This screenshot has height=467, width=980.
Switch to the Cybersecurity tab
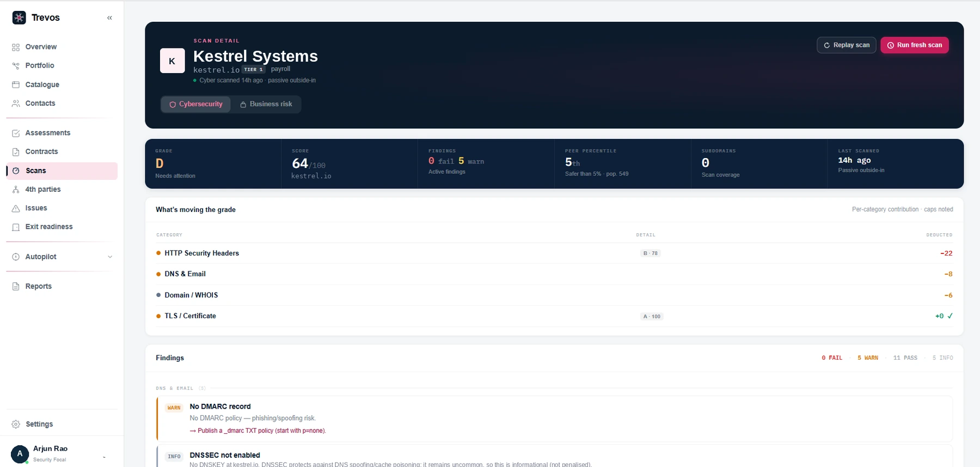coord(196,104)
